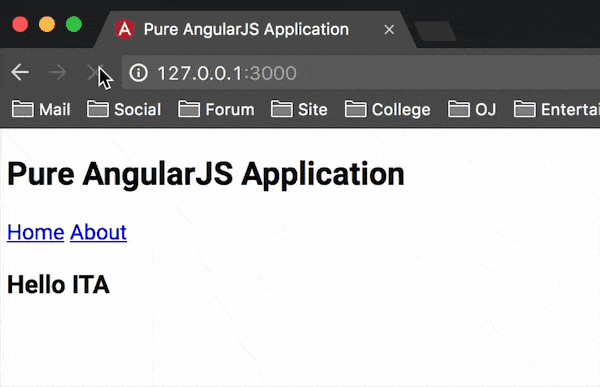
Task: Click the stop loading X button
Action: (x=95, y=72)
